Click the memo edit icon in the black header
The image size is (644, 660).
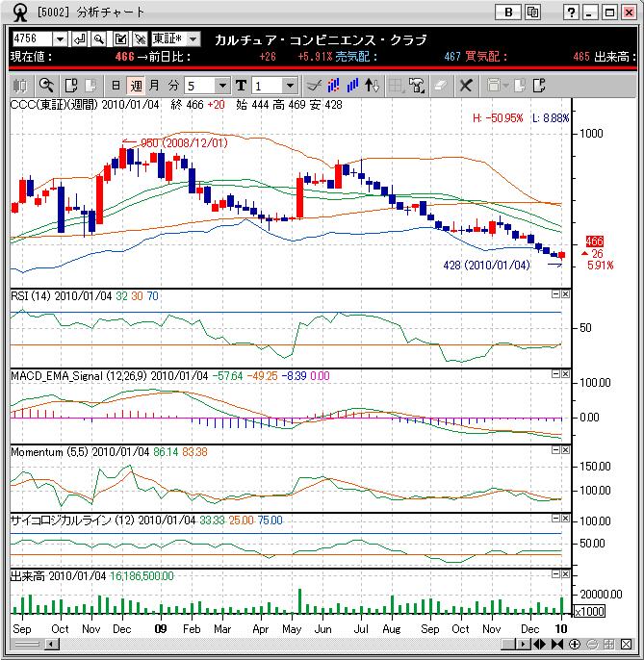pos(120,39)
